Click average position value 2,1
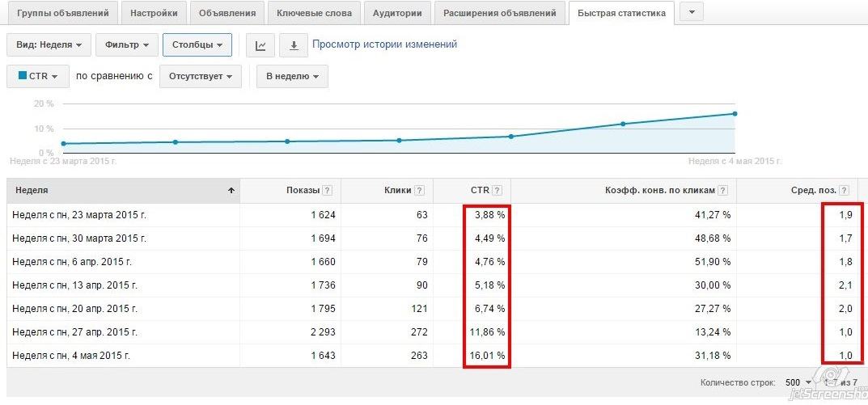This screenshot has height=405, width=868. point(845,285)
